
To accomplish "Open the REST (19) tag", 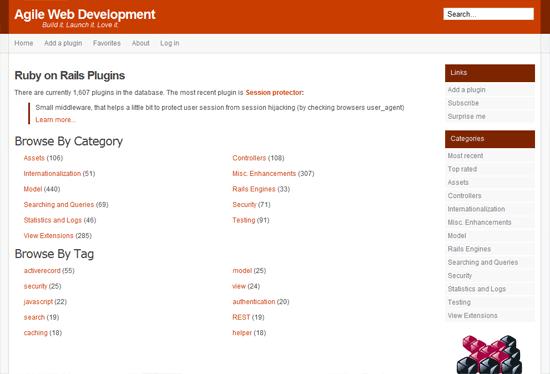I will click(241, 317).
